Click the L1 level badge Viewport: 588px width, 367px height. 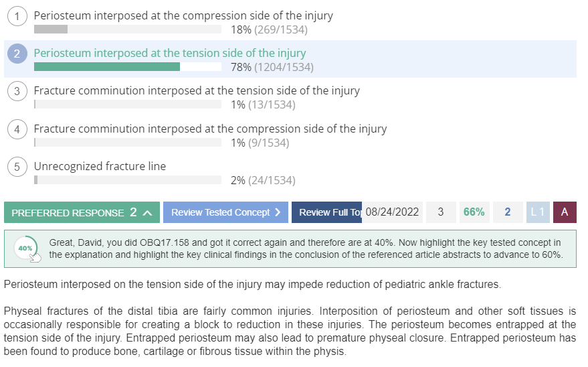pos(538,212)
